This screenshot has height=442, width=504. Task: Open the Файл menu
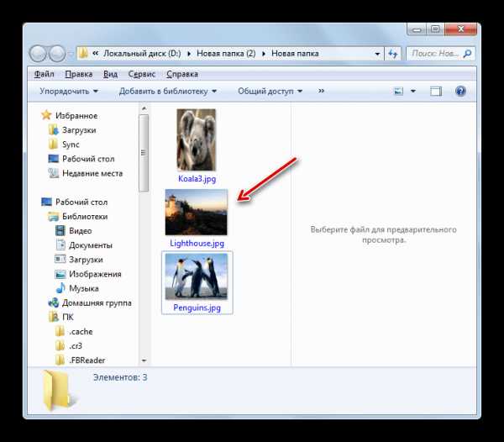point(44,74)
